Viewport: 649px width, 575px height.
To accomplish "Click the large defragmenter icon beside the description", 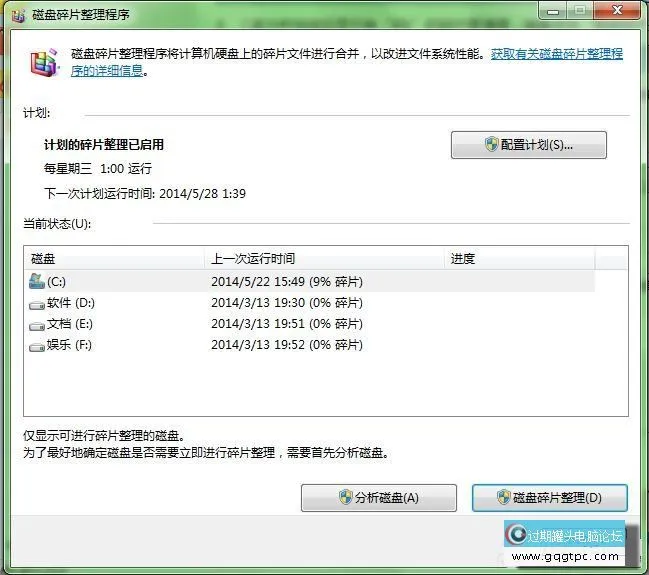I will tap(40, 64).
